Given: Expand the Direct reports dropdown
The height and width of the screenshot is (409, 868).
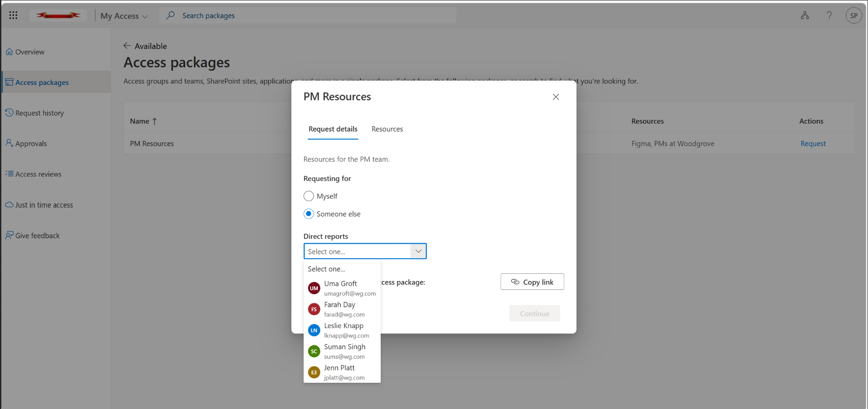Looking at the screenshot, I should point(418,251).
